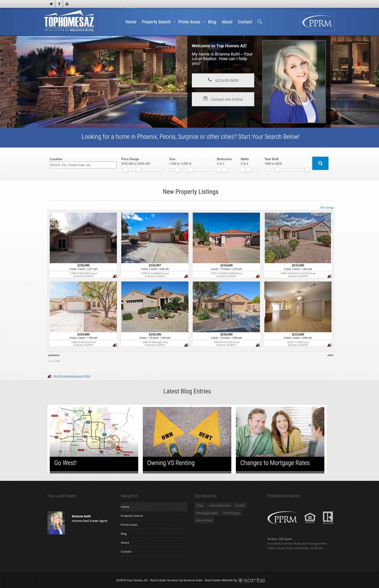The width and height of the screenshot is (379, 588).
Task: Click the Realtor R logo in footer
Action: [x=328, y=518]
